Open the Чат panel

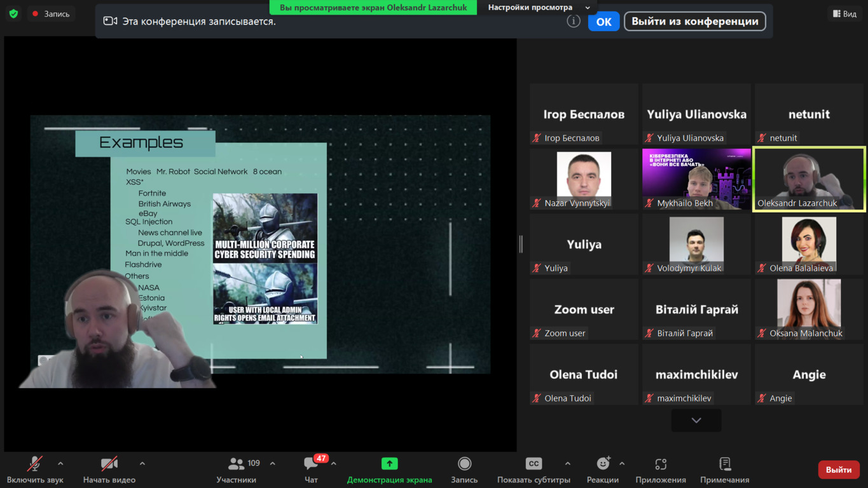(311, 470)
